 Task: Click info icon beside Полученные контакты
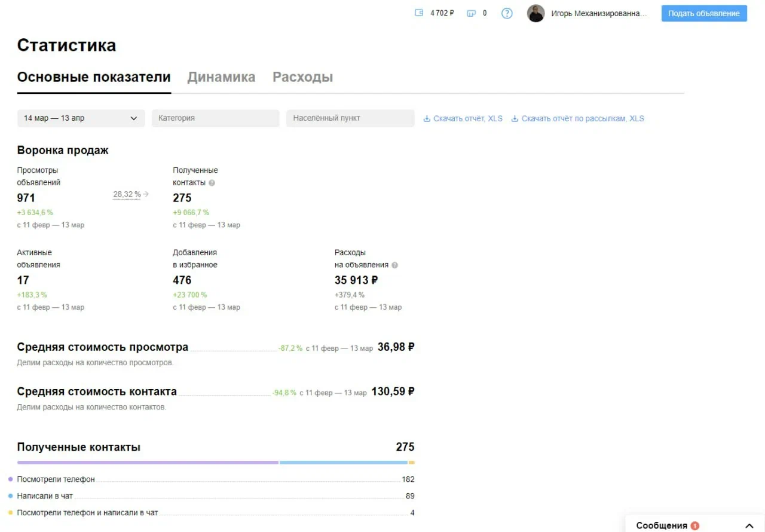click(212, 183)
